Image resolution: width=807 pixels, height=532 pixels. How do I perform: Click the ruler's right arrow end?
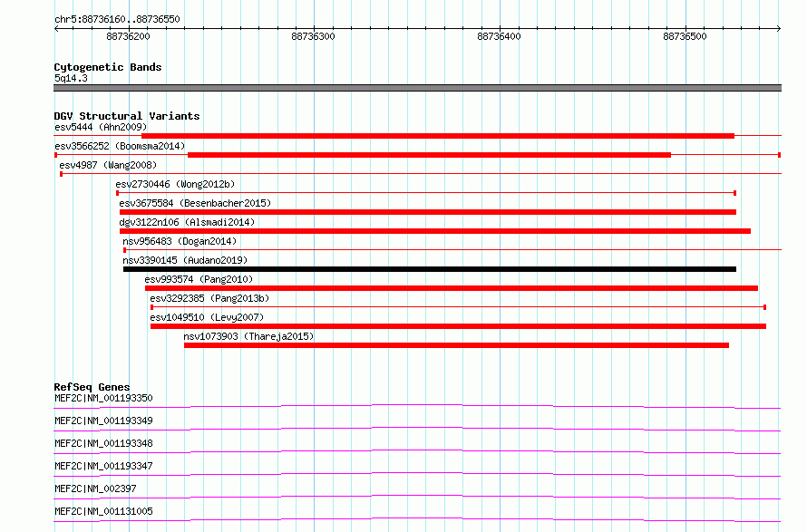click(x=779, y=28)
